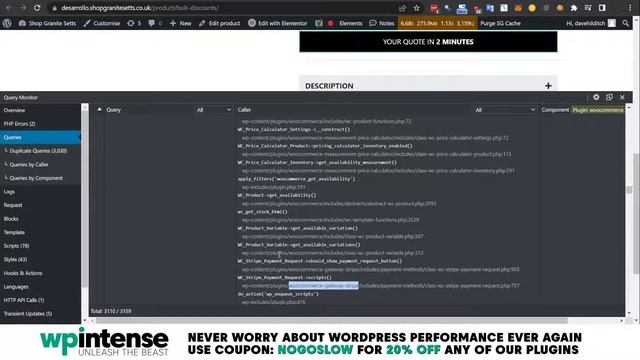This screenshot has width=640, height=360.
Task: Bookmark this page with star icon
Action: click(x=416, y=8)
